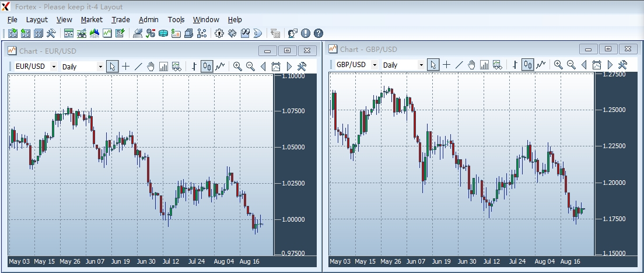Image resolution: width=644 pixels, height=273 pixels.
Task: Click scroll right arrow in GBP/USD chart toolbar
Action: point(610,65)
